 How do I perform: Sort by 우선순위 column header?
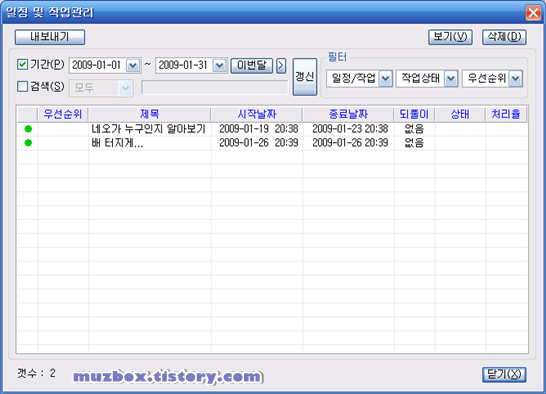pos(63,114)
